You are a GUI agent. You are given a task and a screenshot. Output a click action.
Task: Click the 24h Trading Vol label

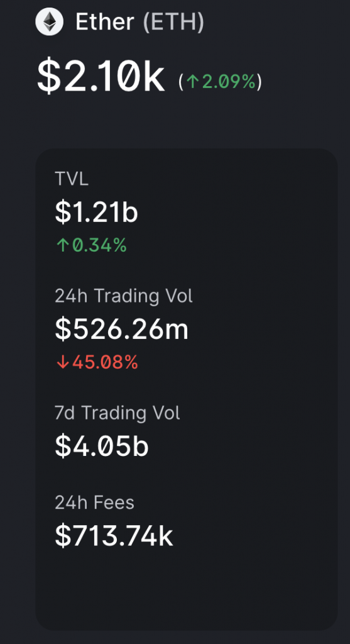pos(124,296)
